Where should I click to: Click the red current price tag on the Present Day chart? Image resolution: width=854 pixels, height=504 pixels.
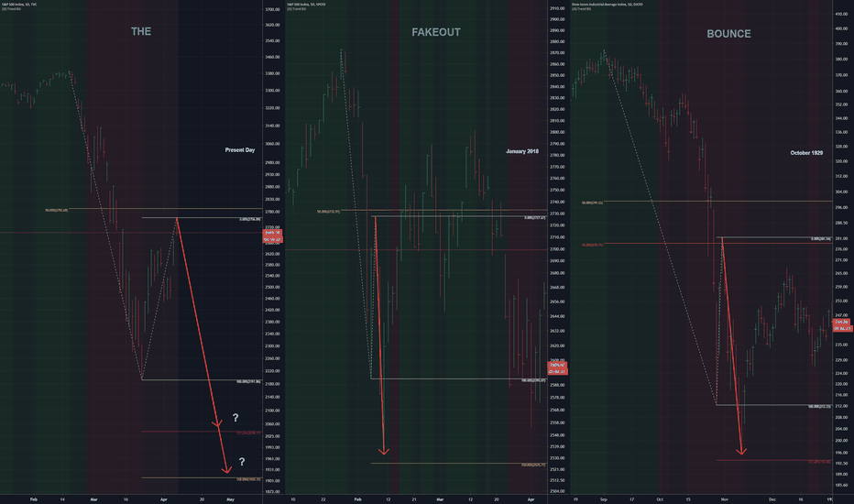(272, 236)
